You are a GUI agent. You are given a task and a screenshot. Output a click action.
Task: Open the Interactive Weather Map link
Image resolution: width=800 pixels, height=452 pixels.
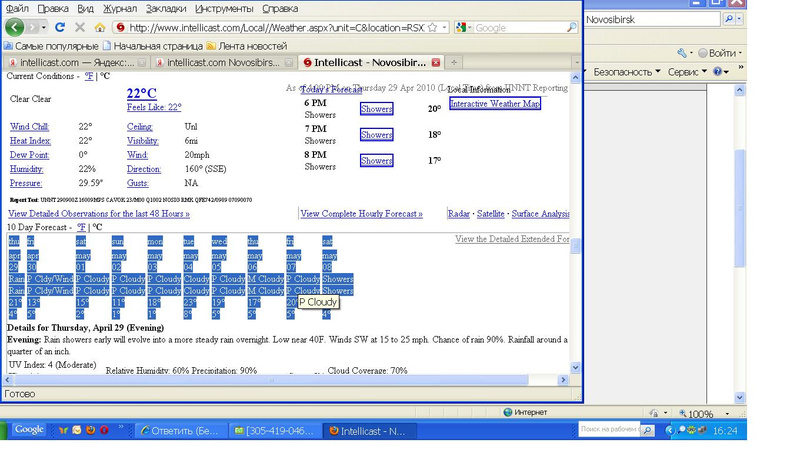pos(495,104)
